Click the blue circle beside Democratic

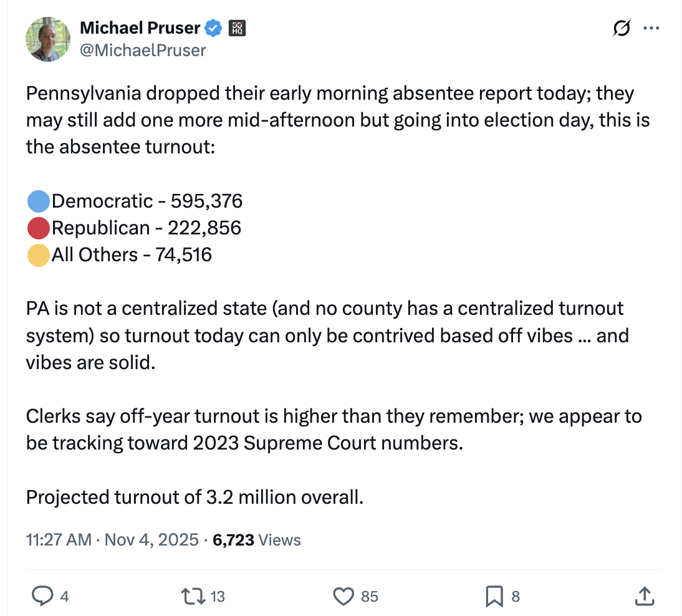(39, 201)
